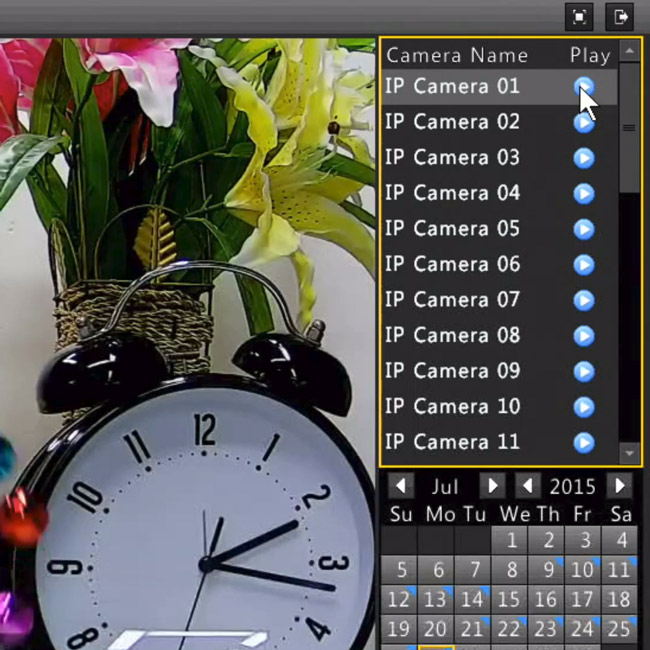Click the full screen icon in top bar
Image resolution: width=650 pixels, height=650 pixels.
click(579, 17)
